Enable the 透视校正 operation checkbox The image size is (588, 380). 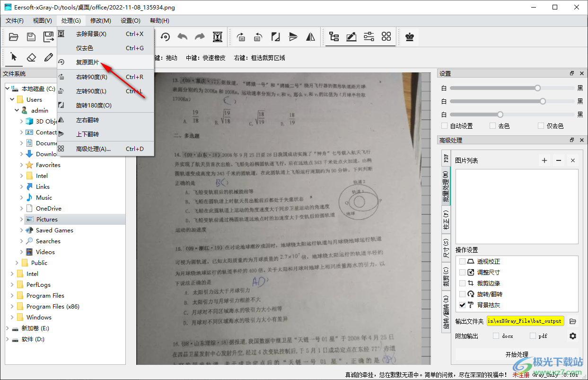pyautogui.click(x=462, y=261)
